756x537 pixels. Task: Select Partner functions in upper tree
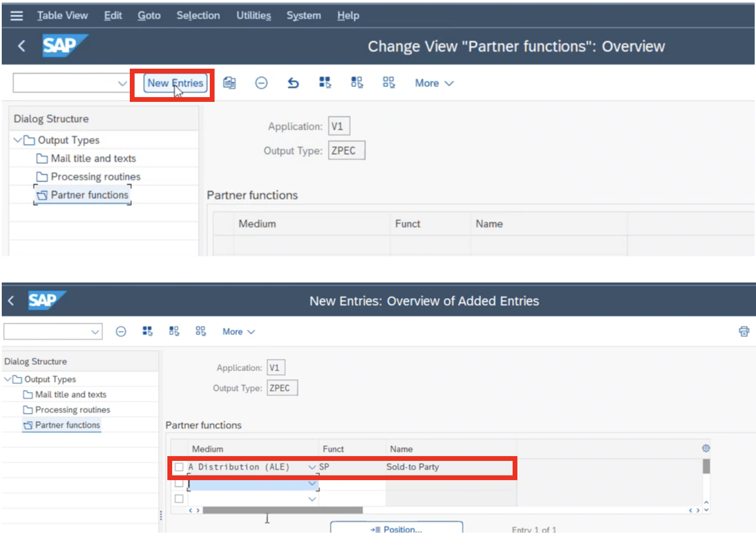point(89,195)
